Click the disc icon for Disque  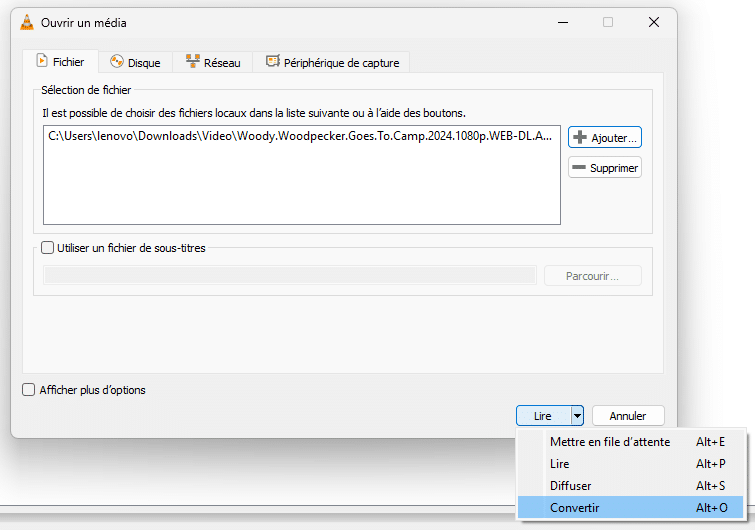(x=117, y=62)
